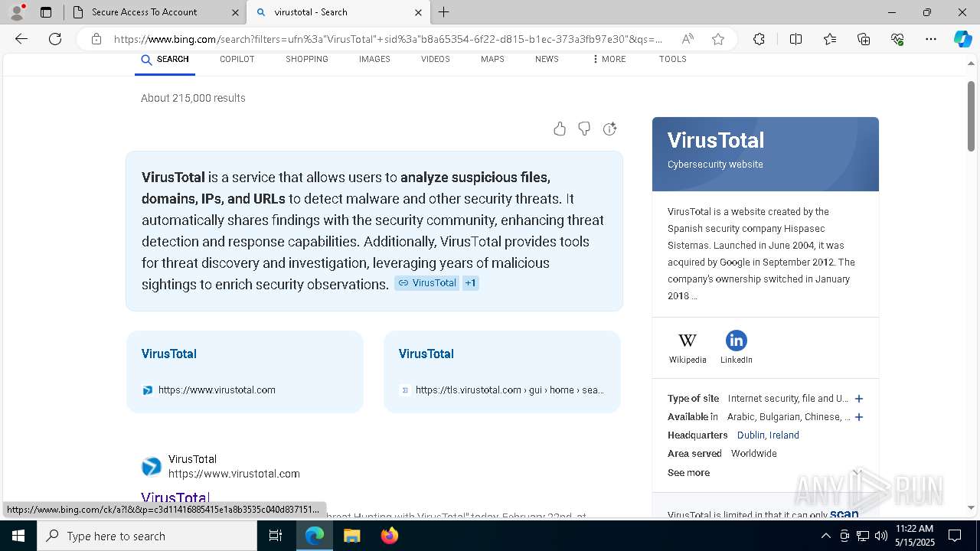Select the COPILOT tab
The width and height of the screenshot is (980, 551).
coord(237,59)
